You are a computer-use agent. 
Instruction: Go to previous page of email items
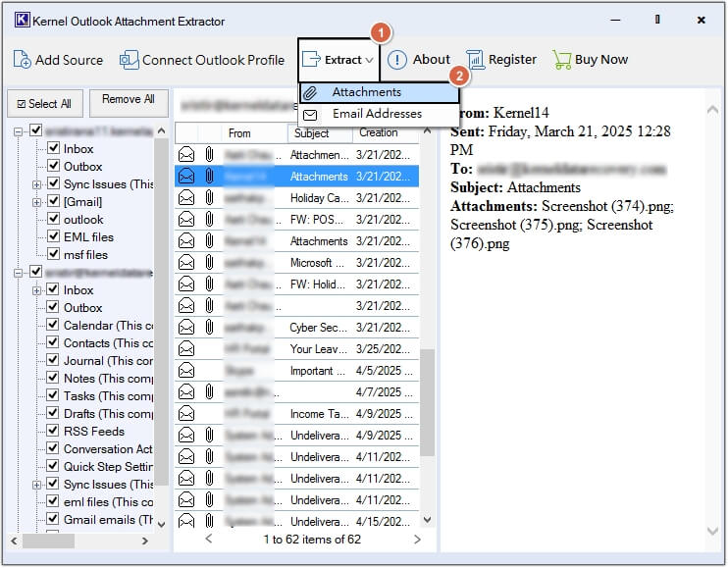[209, 539]
